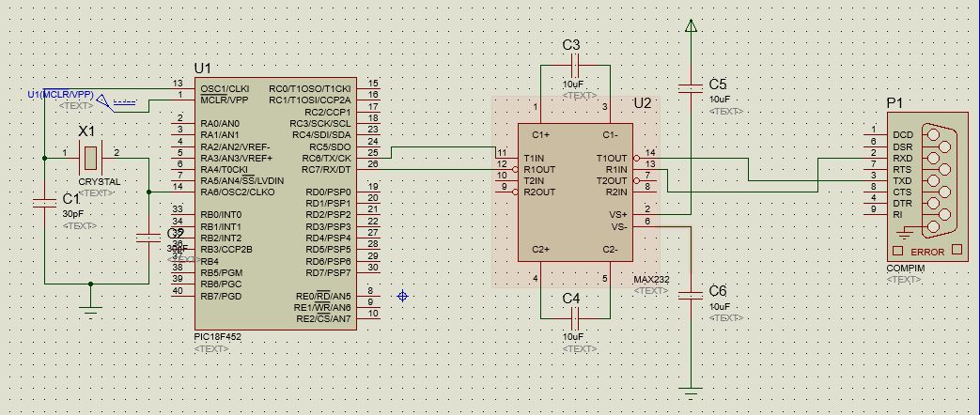Viewport: 980px width, 415px height.
Task: Select capacitor C6 symbol
Action: [x=691, y=295]
